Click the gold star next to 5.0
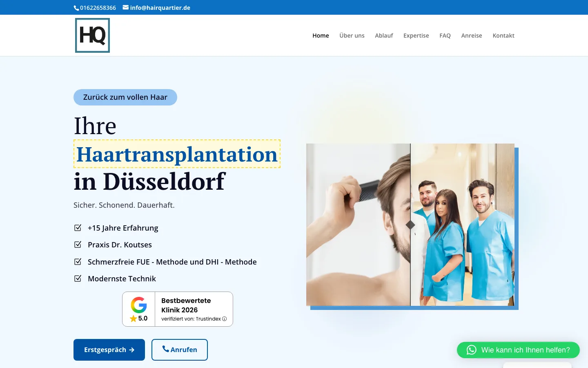588x368 pixels. pyautogui.click(x=134, y=319)
